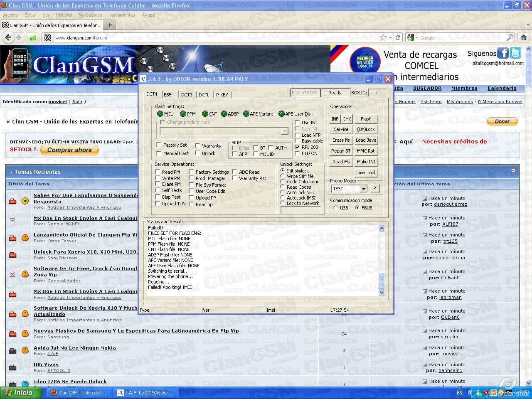Enable the Factory Set checkbox

click(159, 145)
